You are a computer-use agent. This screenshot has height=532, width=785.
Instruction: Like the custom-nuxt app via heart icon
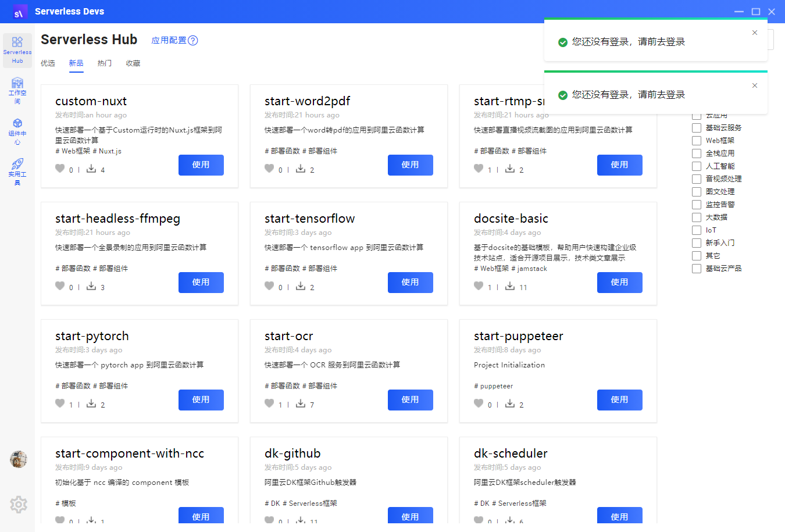tap(60, 169)
